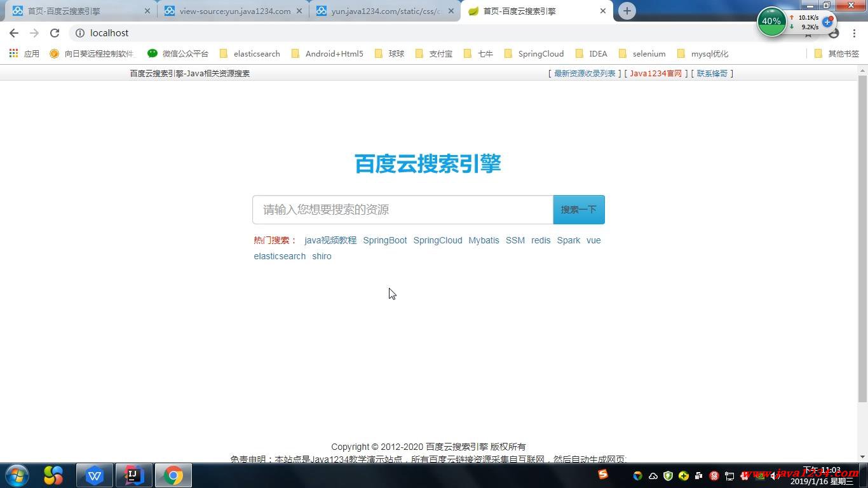
Task: Open Chrome's three-dot menu
Action: [x=854, y=33]
